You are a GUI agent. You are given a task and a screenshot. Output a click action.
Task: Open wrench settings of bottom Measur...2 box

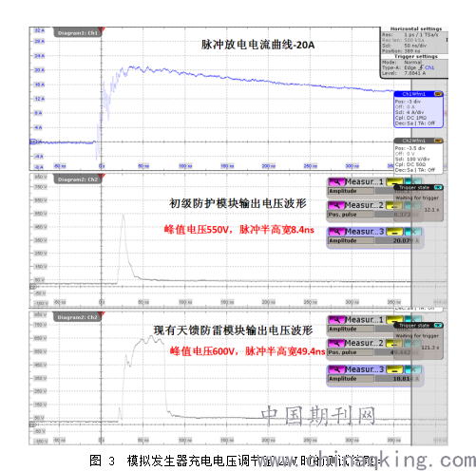tap(336, 344)
